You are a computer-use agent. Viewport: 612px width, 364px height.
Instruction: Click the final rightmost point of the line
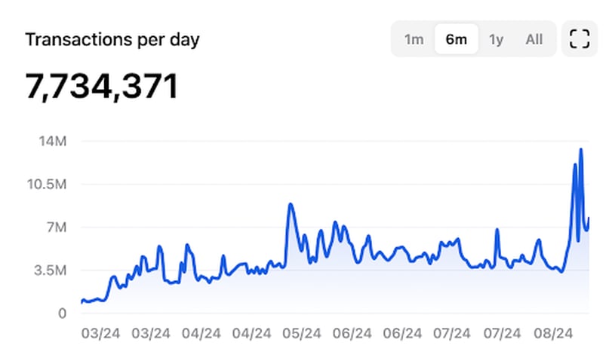coord(588,219)
